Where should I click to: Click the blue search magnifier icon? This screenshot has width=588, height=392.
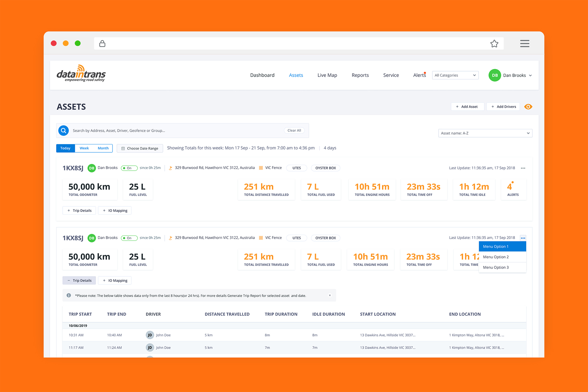tap(64, 131)
